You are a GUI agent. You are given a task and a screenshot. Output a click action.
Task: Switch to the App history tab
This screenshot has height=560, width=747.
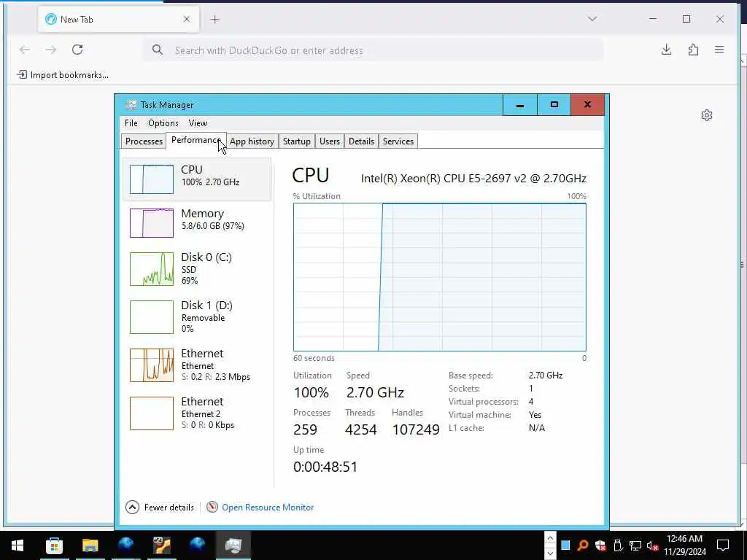click(252, 141)
